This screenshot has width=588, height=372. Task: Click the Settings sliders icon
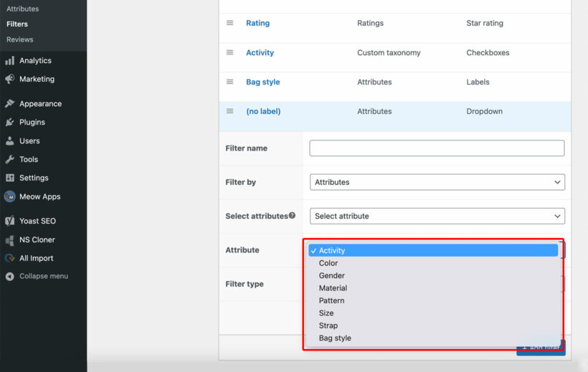(10, 178)
